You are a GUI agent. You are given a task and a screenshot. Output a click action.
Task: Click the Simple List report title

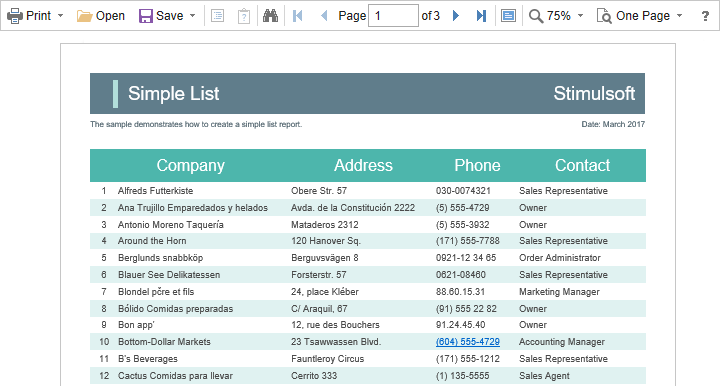click(174, 94)
